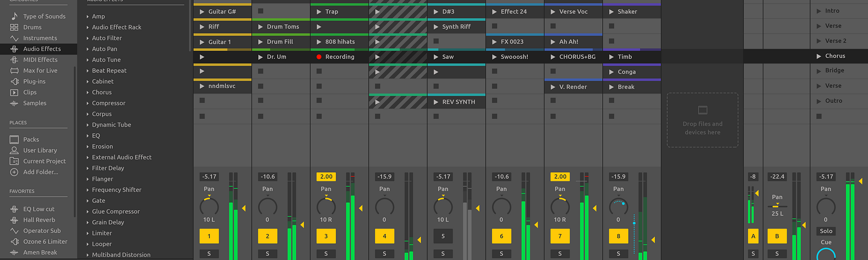
Task: Open the Type of Sounds category
Action: tap(38, 16)
